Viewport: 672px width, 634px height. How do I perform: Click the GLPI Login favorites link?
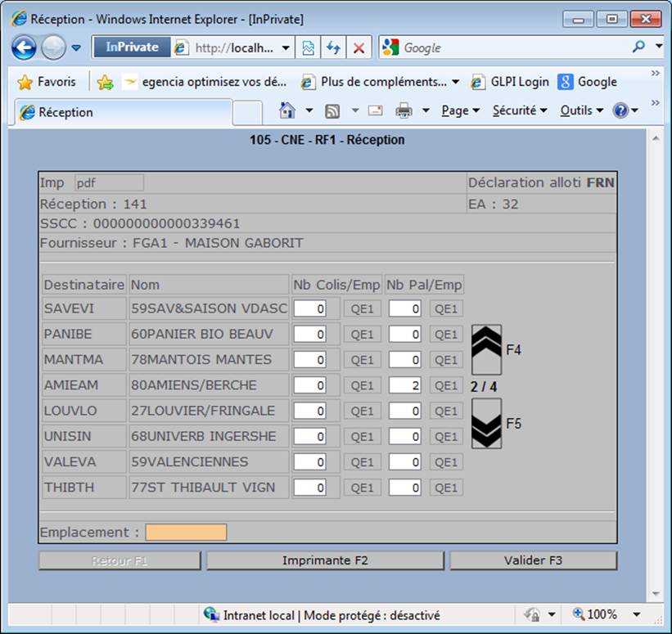click(510, 82)
